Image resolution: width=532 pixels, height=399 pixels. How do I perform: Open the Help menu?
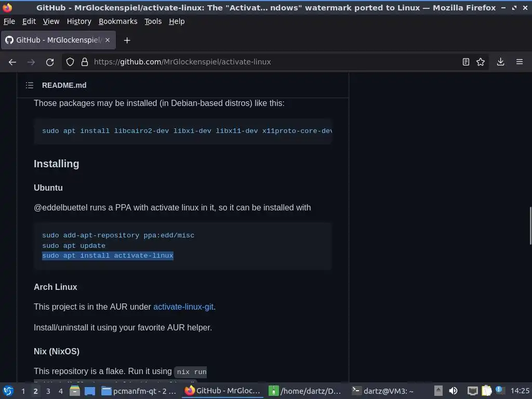click(x=177, y=21)
